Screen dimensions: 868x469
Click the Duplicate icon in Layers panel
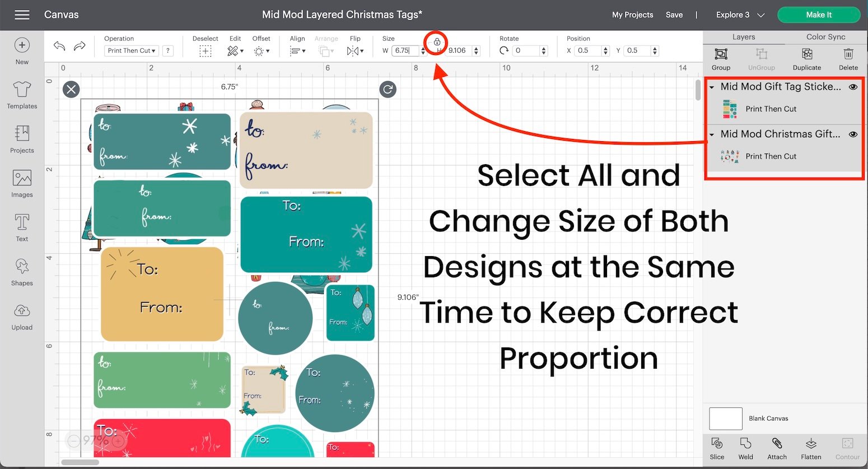[x=806, y=54]
